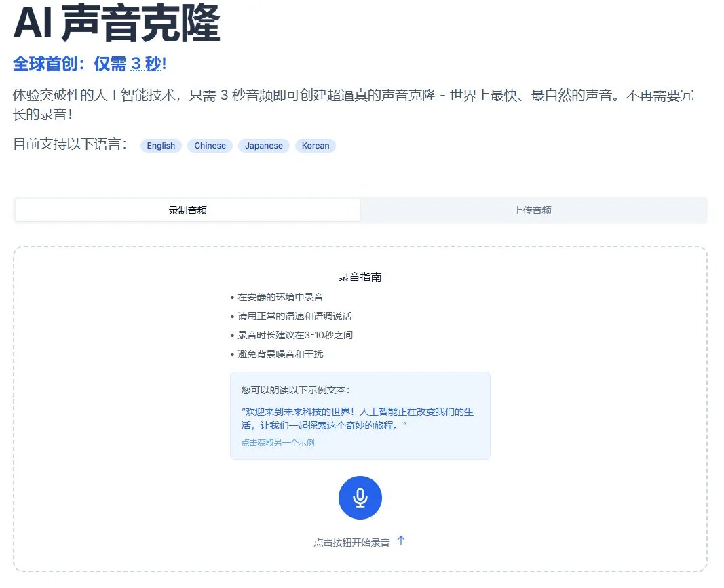Click 点击获取另一个示例 link
This screenshot has height=588, width=724.
coord(278,442)
